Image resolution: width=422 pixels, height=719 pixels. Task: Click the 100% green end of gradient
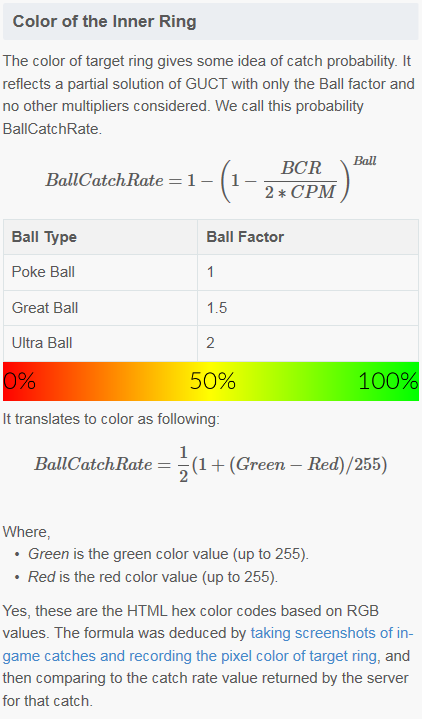click(x=388, y=381)
